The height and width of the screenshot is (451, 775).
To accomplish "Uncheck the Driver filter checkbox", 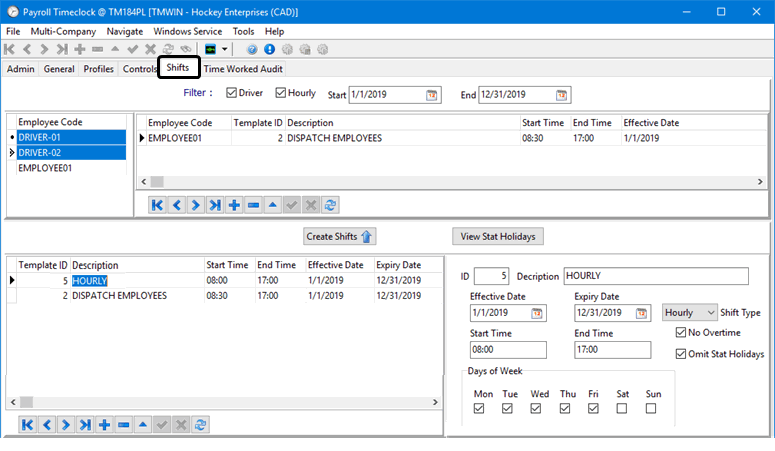I will point(232,94).
